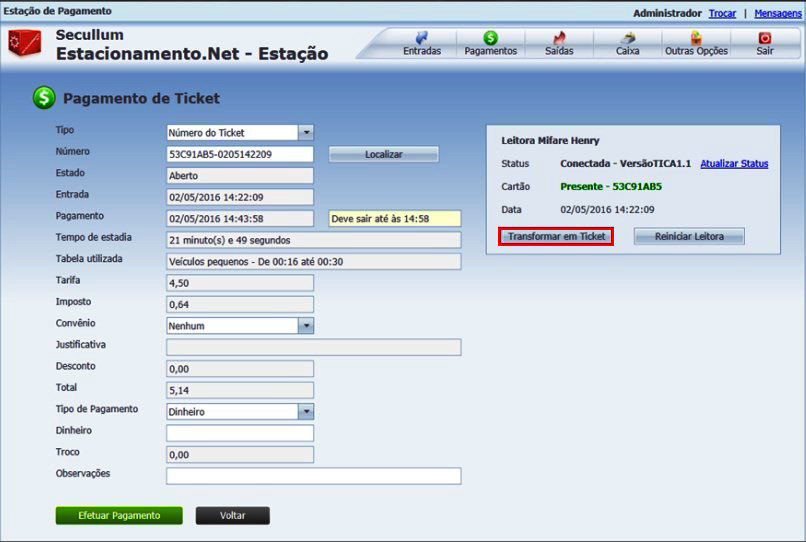Click the red Sair icon
Viewport: 806px width, 542px height.
[765, 38]
